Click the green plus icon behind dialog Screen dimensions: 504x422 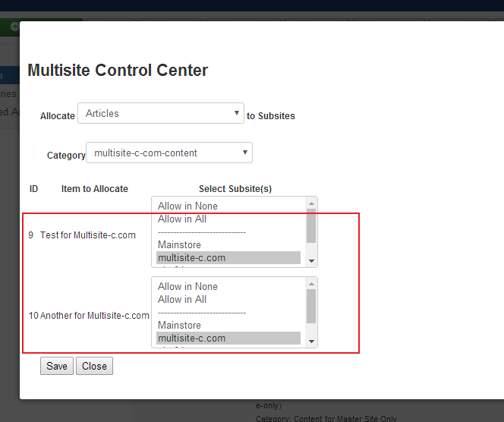pyautogui.click(x=14, y=27)
